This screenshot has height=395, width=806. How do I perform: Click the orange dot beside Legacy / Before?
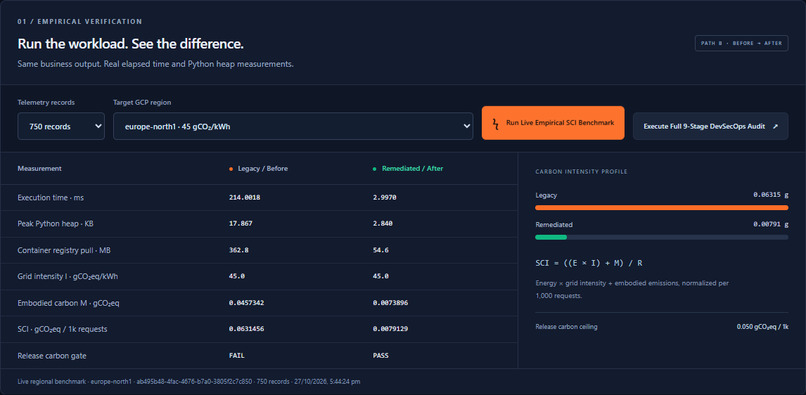click(x=231, y=169)
